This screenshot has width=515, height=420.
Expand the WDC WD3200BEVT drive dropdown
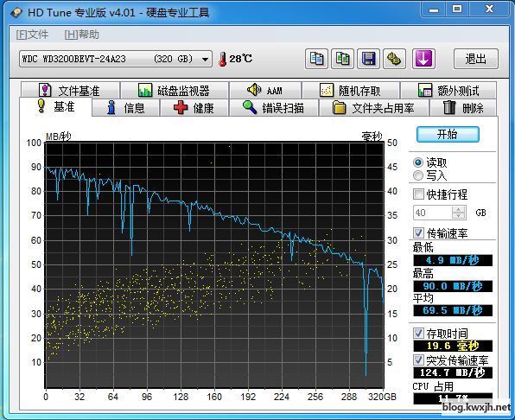point(206,59)
